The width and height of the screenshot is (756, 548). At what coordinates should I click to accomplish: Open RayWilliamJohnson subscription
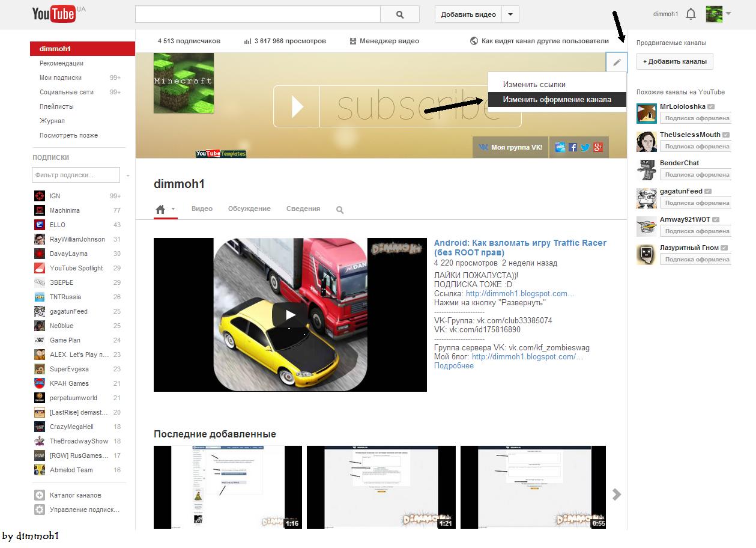[x=77, y=239]
